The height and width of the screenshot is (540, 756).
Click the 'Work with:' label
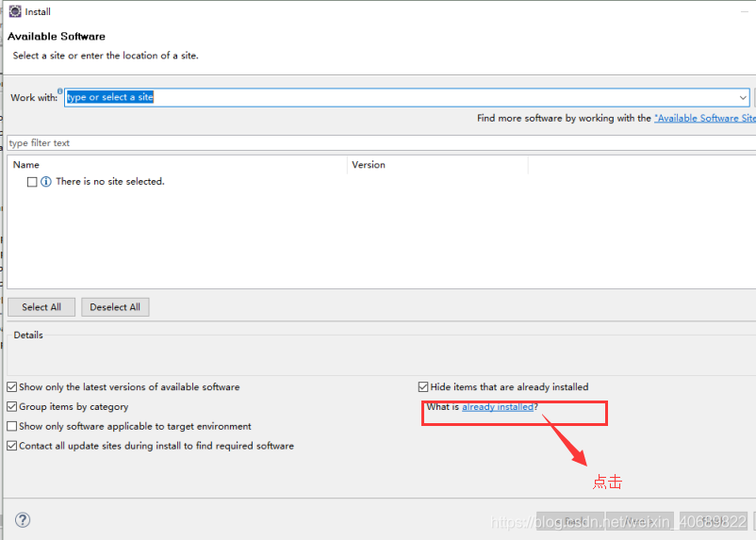pyautogui.click(x=34, y=97)
